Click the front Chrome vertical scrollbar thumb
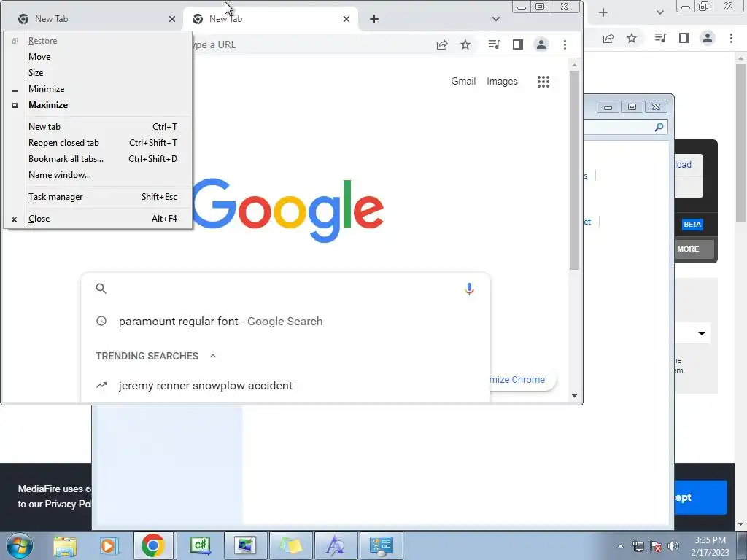Screen dimensions: 747x560 [x=575, y=170]
